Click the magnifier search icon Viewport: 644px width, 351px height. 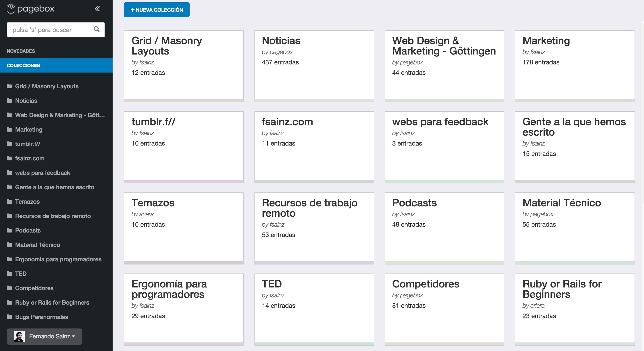(97, 29)
